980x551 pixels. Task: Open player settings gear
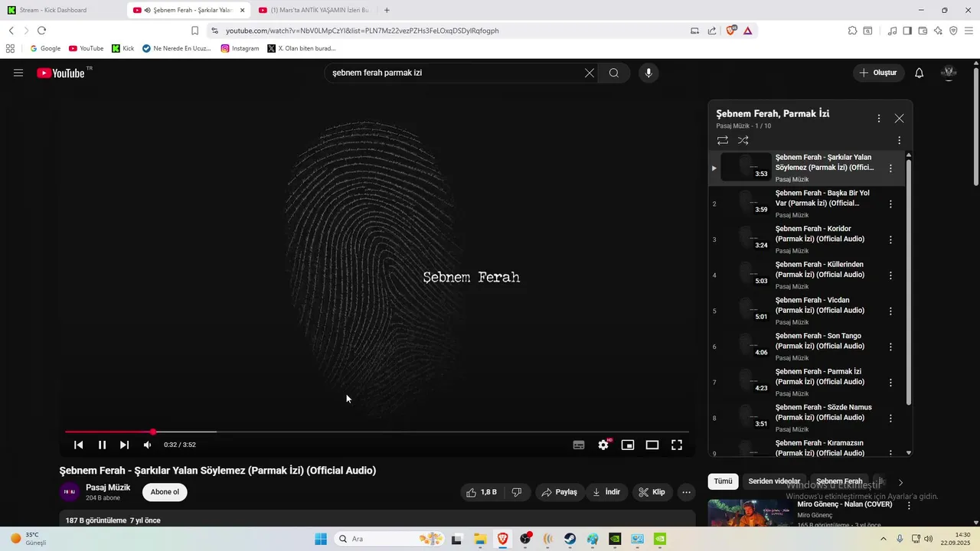click(603, 445)
